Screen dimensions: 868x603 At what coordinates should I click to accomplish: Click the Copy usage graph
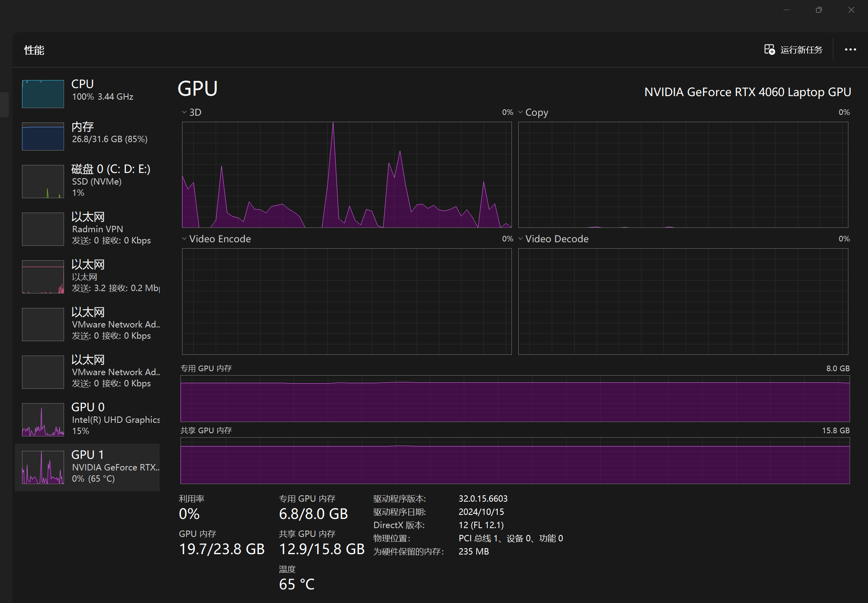[x=683, y=175]
